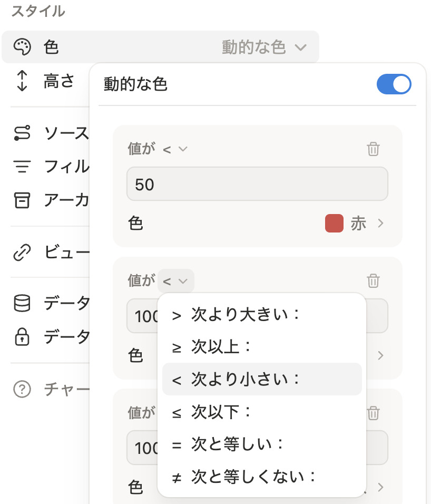Click the lock icon next to データ
This screenshot has width=431, height=504.
point(22,337)
